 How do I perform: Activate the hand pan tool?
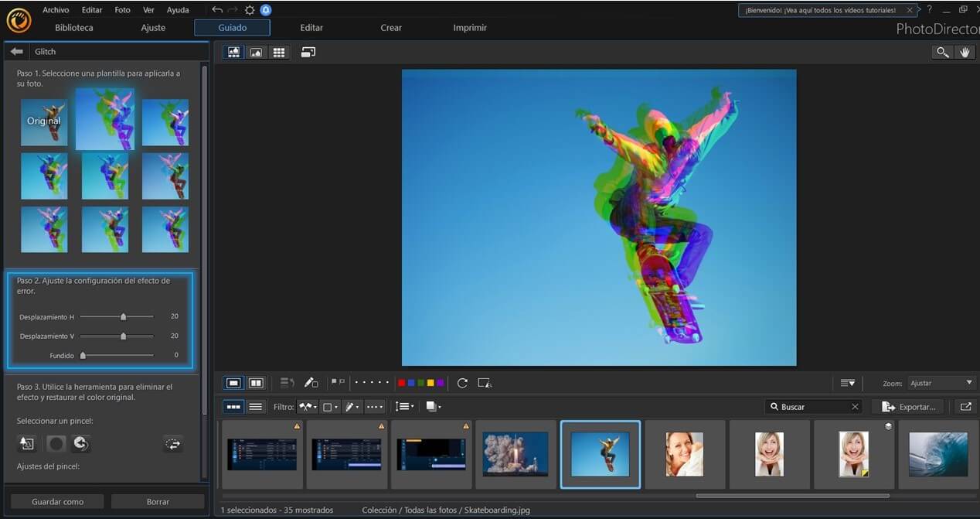tap(965, 52)
